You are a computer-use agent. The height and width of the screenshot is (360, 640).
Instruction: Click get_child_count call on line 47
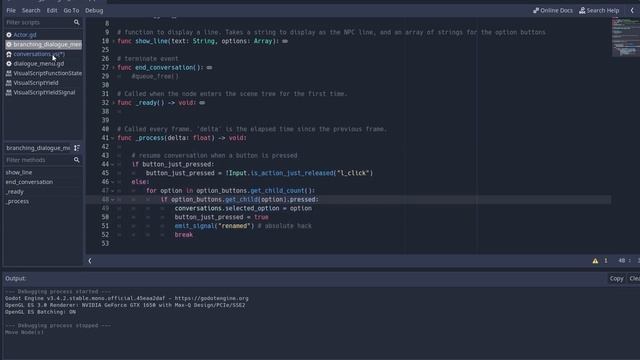coord(278,191)
